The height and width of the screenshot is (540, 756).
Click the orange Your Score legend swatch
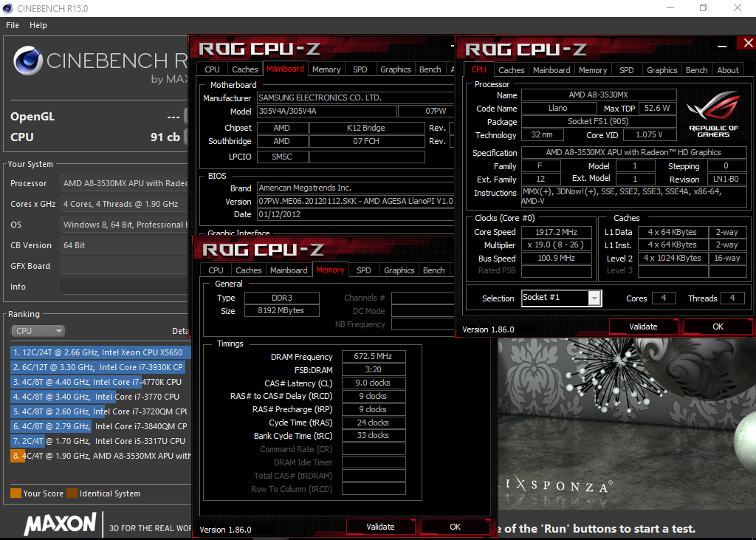[x=16, y=493]
